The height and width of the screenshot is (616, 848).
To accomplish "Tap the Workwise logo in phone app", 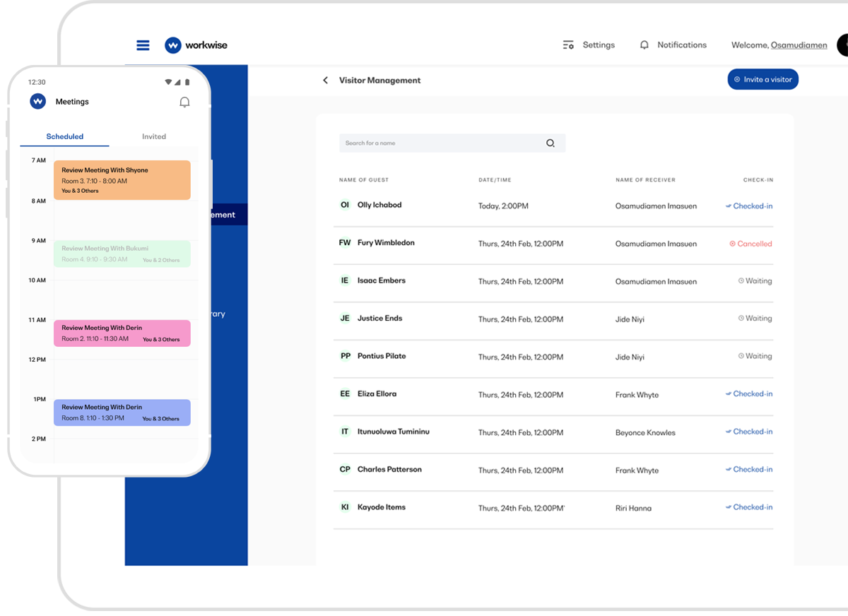I will [x=38, y=102].
